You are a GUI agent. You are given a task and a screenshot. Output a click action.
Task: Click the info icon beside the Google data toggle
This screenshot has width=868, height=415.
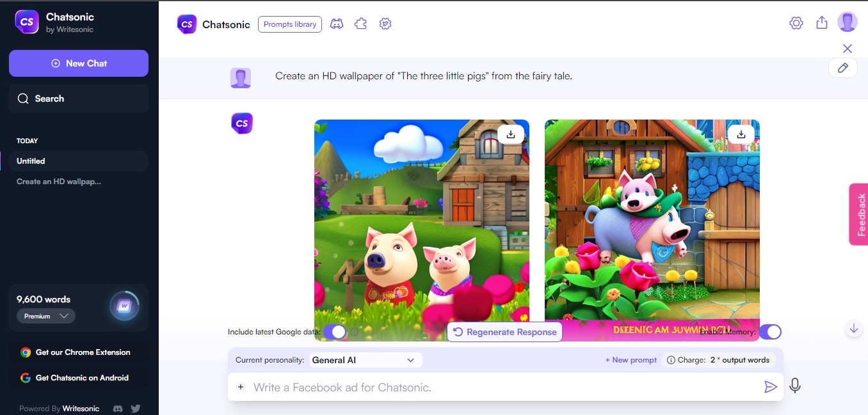355,332
